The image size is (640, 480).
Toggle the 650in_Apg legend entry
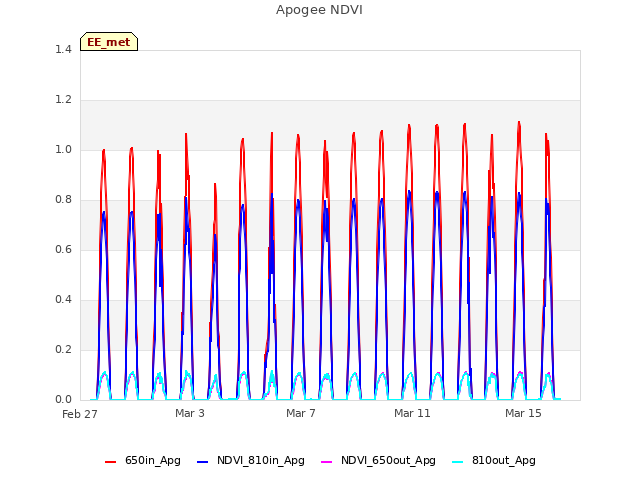(x=143, y=461)
